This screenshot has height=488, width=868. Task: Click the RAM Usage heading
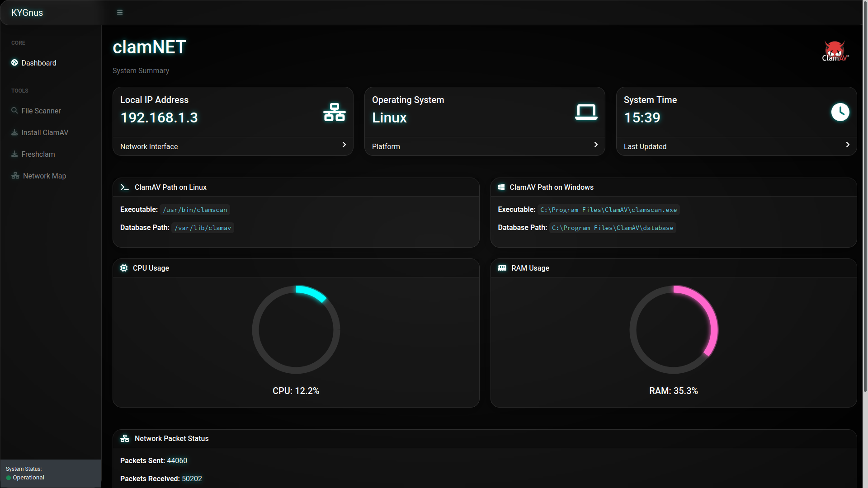coord(530,268)
